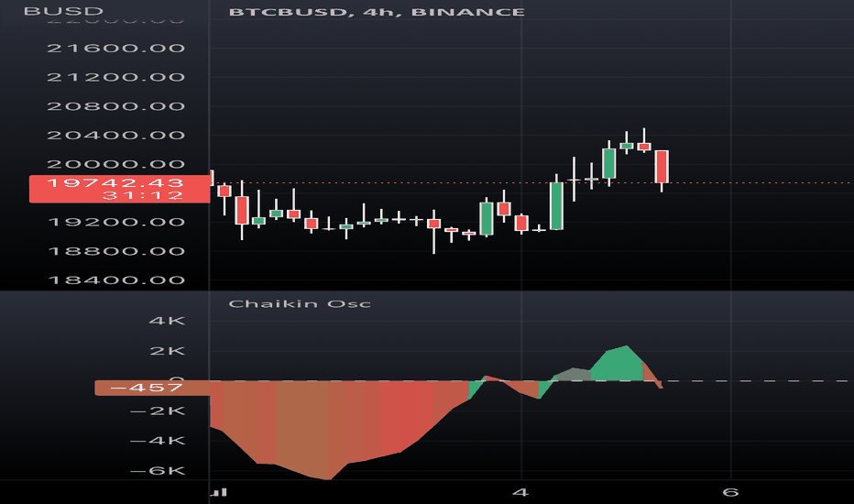The image size is (854, 504).
Task: Click the 4K oscillator axis label
Action: [167, 321]
